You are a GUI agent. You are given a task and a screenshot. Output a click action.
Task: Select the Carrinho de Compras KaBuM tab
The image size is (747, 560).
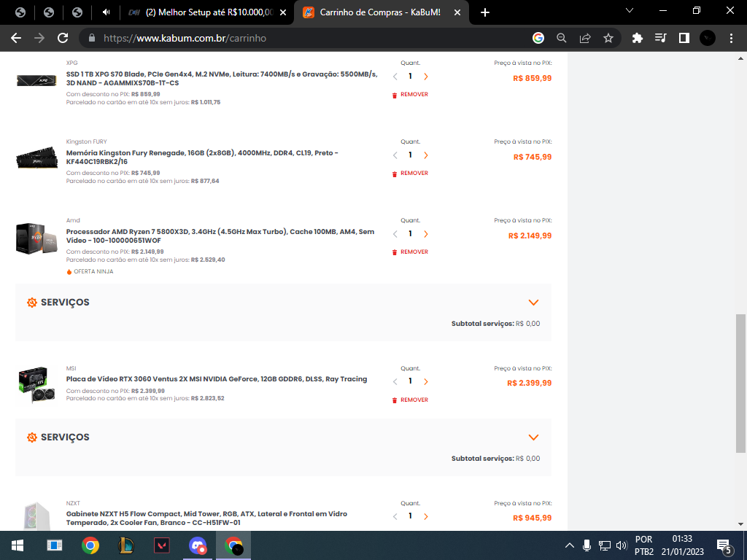pos(381,13)
